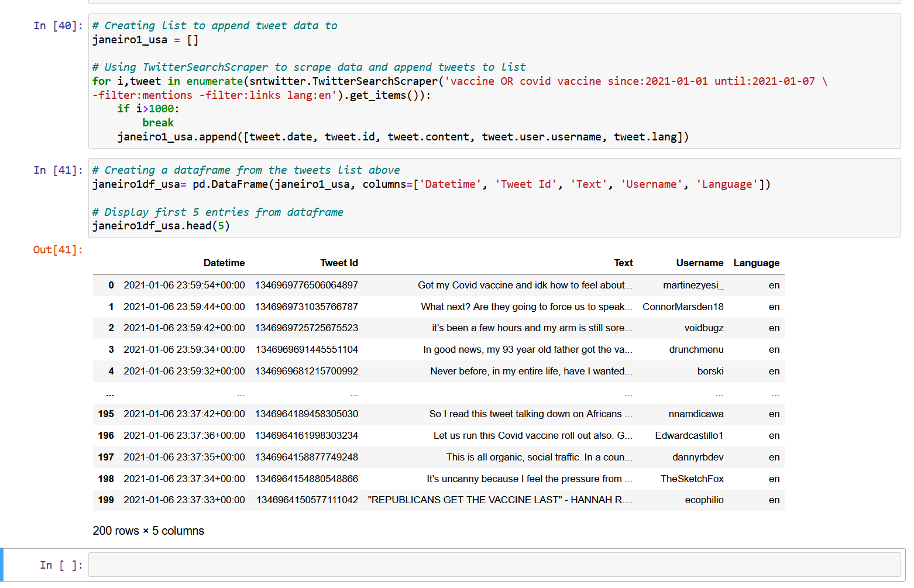Select the ecophilio username in row 199
The height and width of the screenshot is (588, 914).
pyautogui.click(x=705, y=500)
